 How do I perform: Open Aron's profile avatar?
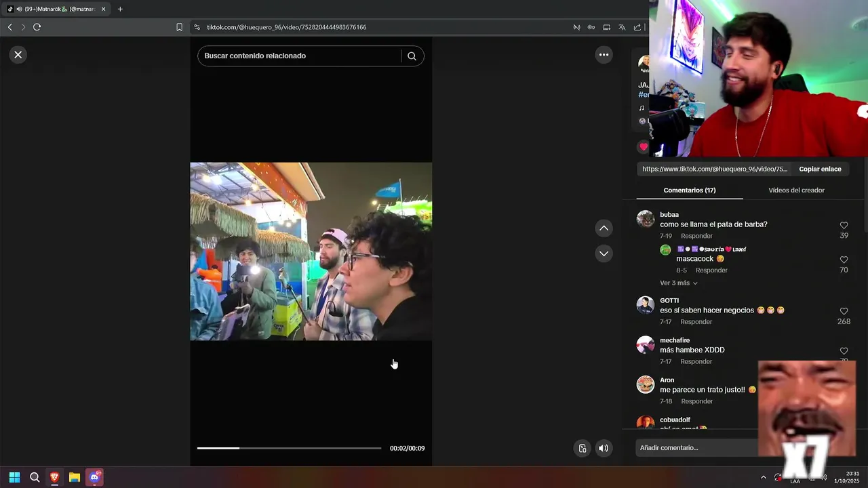[645, 384]
